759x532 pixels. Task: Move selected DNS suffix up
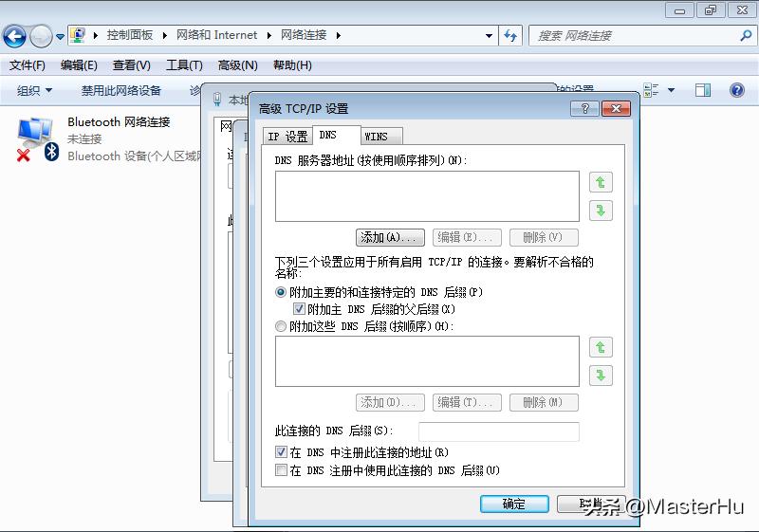click(601, 347)
